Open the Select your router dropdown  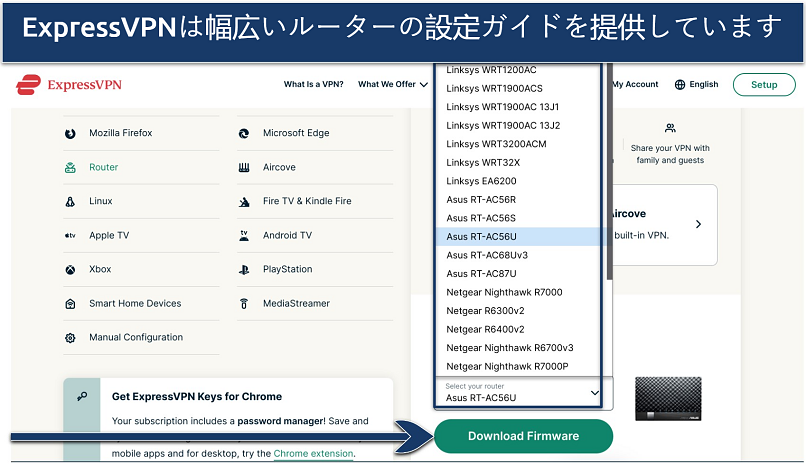click(522, 393)
